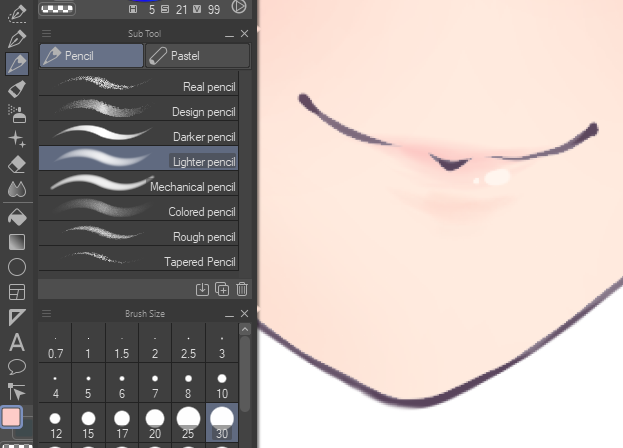This screenshot has height=448, width=623.
Task: Set brush size to 30
Action: pos(222,423)
